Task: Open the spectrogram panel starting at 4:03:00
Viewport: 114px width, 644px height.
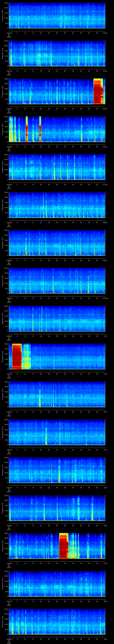Action: (x=57, y=432)
